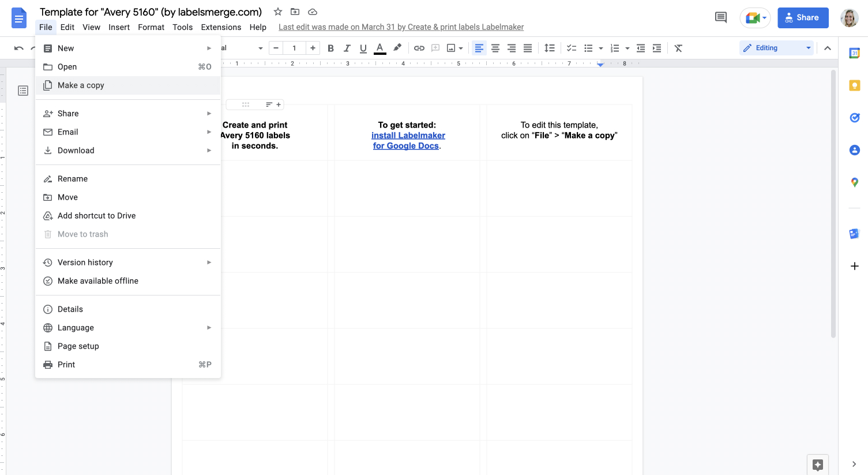Open the Editing mode dropdown

point(776,48)
